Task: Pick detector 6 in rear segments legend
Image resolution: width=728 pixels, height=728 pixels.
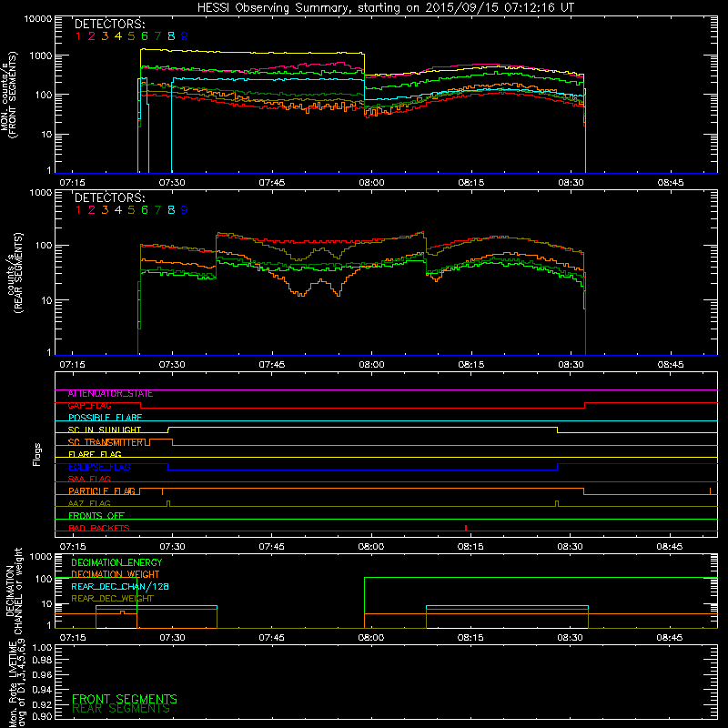Action: click(145, 210)
